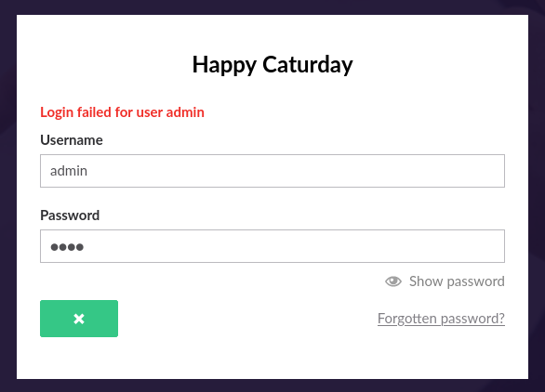Submit login with the green button
The image size is (545, 392).
(x=79, y=319)
